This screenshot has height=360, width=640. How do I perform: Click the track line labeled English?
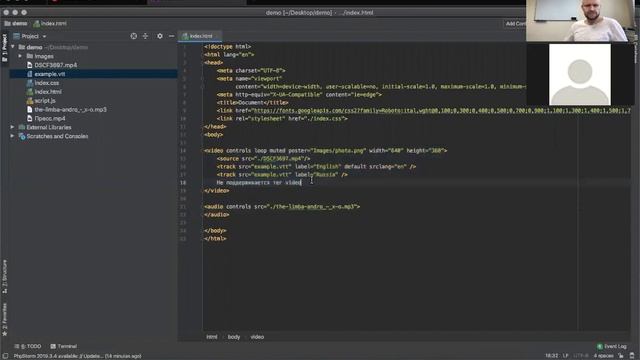click(316, 167)
